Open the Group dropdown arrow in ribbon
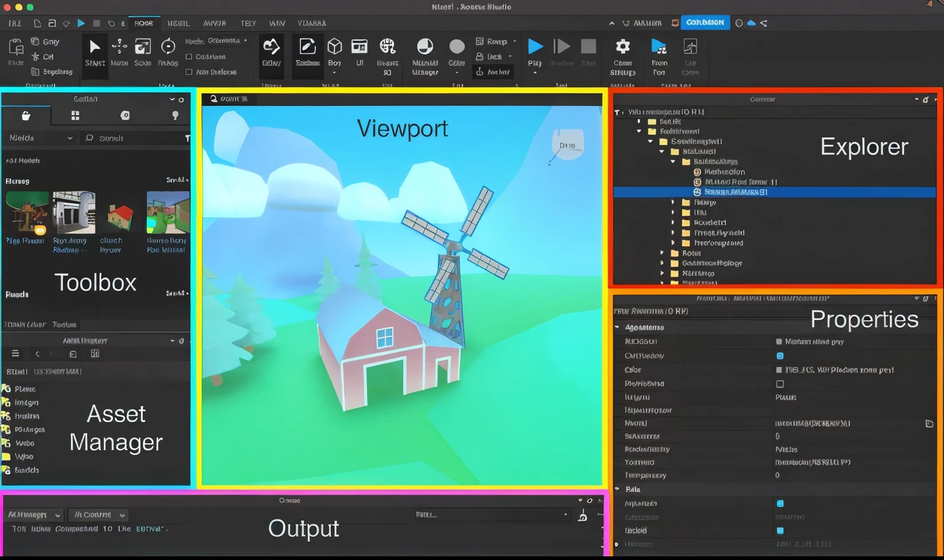Image resolution: width=944 pixels, height=560 pixels. [x=514, y=41]
